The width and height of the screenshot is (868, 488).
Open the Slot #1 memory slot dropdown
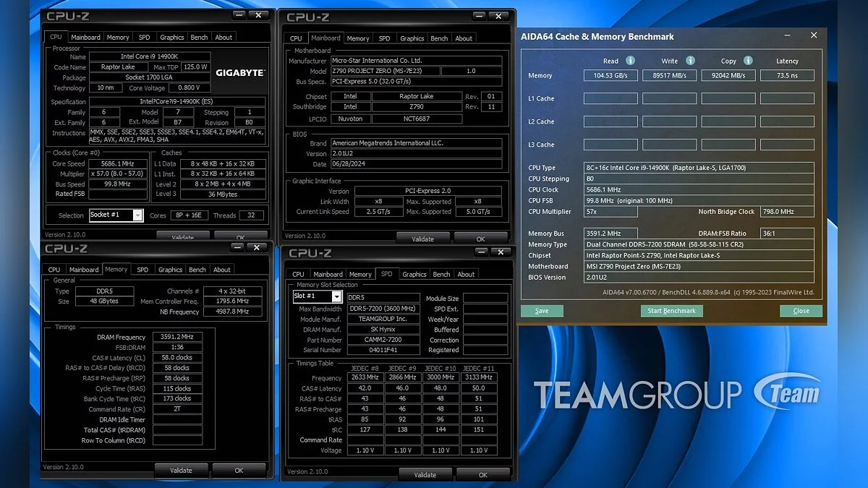tap(336, 296)
